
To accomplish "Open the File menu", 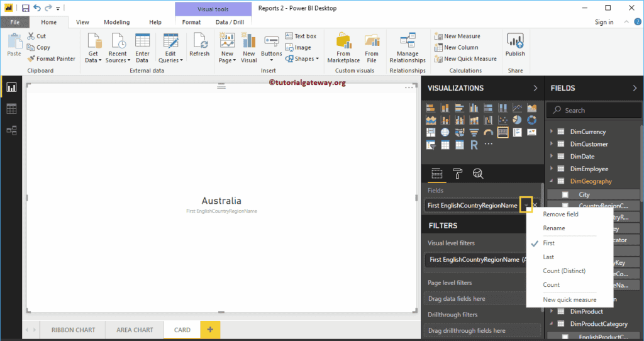I will click(15, 22).
